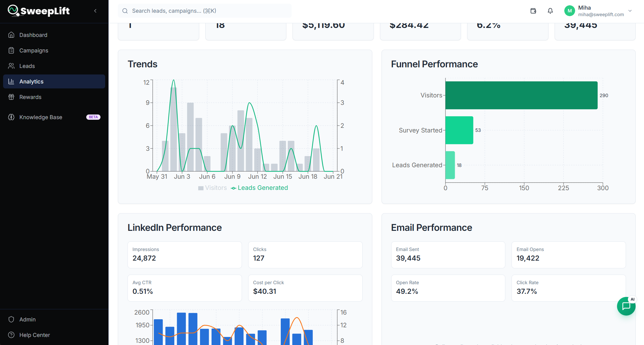Open the Leads page
Viewport: 644px width, 345px height.
[54, 66]
